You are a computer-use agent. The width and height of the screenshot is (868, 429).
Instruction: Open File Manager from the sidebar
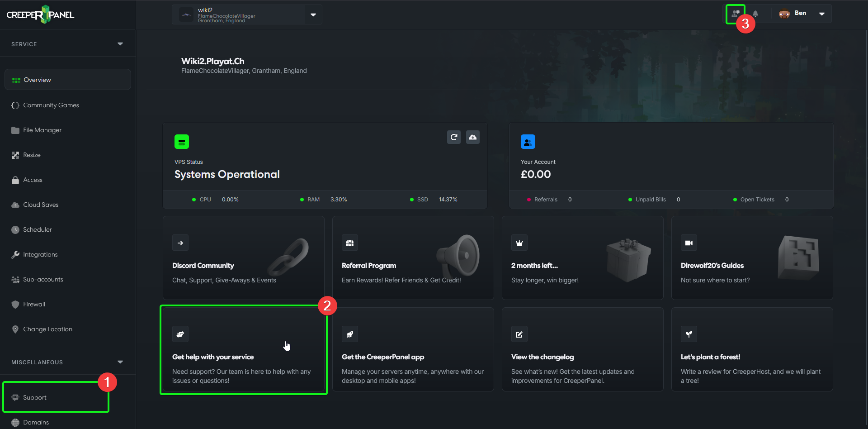pyautogui.click(x=42, y=130)
